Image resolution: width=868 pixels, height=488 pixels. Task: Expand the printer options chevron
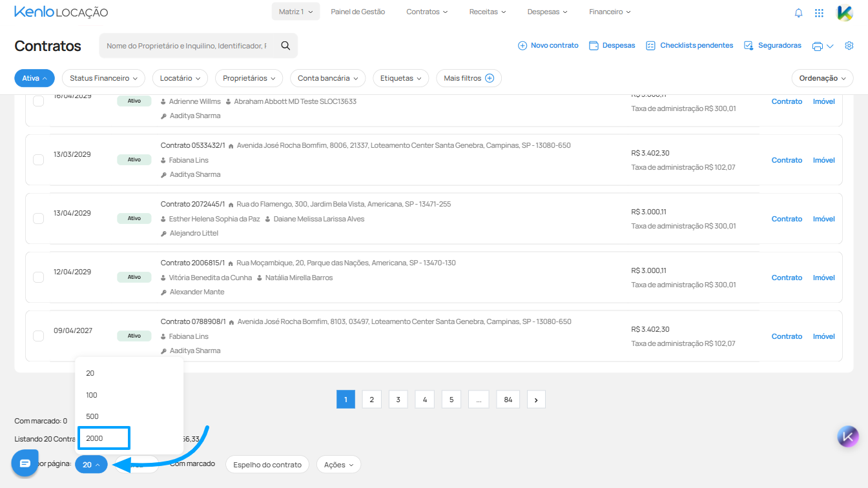point(831,46)
